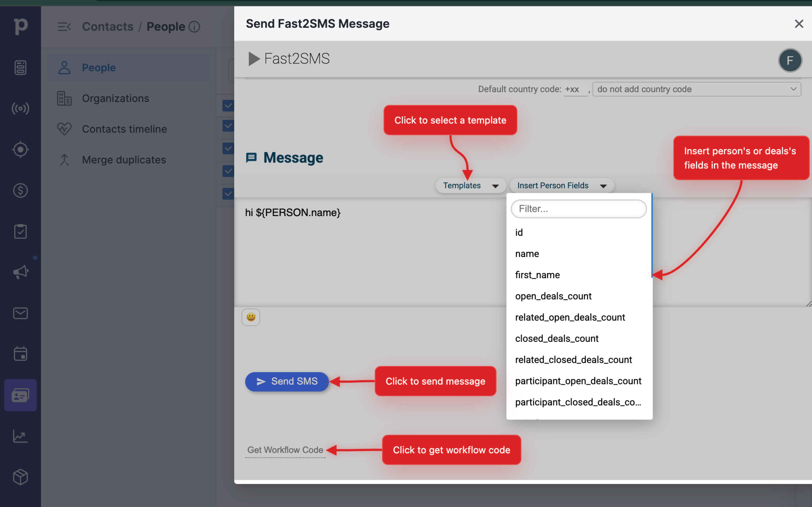The height and width of the screenshot is (507, 812).
Task: Switch to the Organizations section
Action: tap(115, 98)
